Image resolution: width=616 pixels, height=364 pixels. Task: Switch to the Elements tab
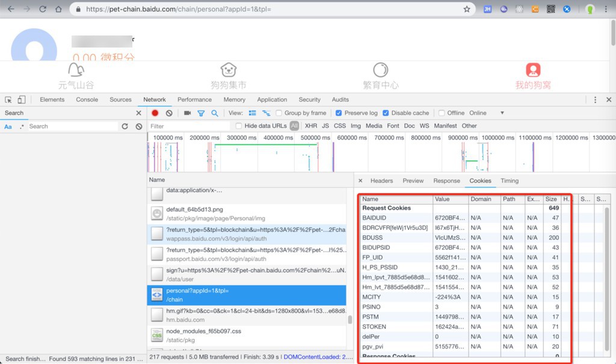pyautogui.click(x=52, y=100)
